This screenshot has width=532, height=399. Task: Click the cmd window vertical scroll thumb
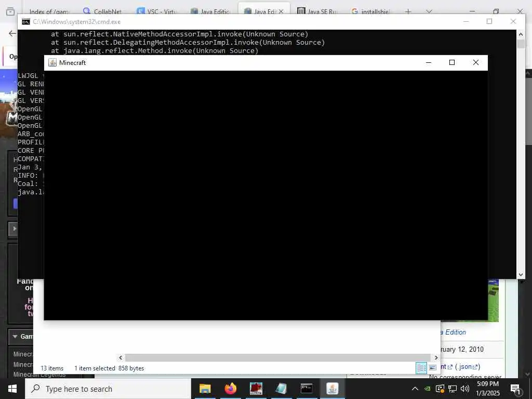tap(521, 44)
